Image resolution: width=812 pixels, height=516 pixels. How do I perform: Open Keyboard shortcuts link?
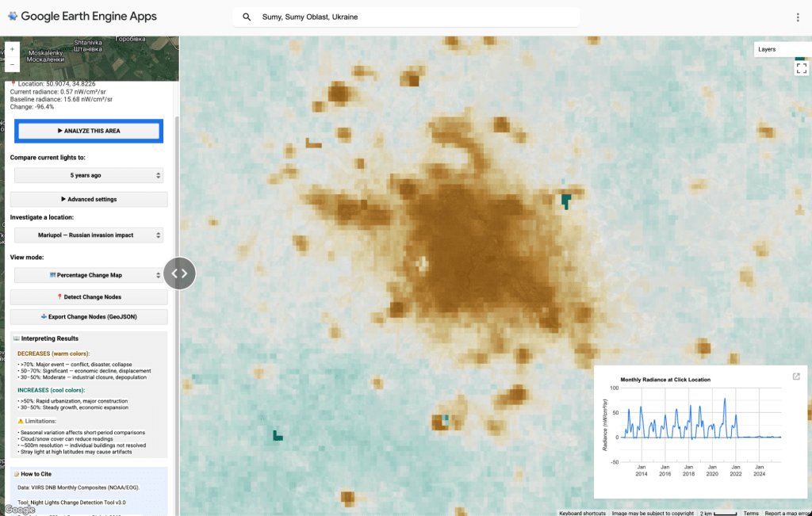coord(582,513)
